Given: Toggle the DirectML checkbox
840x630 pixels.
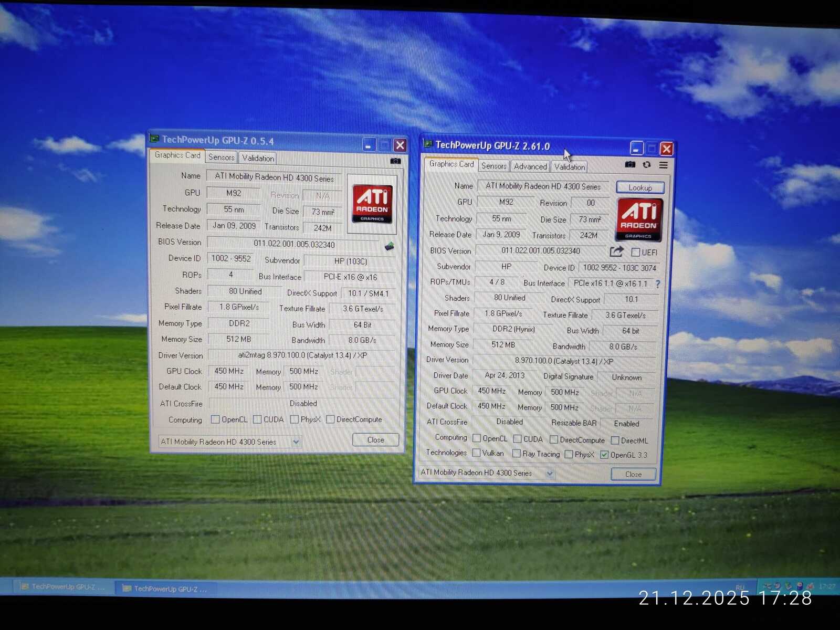Looking at the screenshot, I should 615,440.
